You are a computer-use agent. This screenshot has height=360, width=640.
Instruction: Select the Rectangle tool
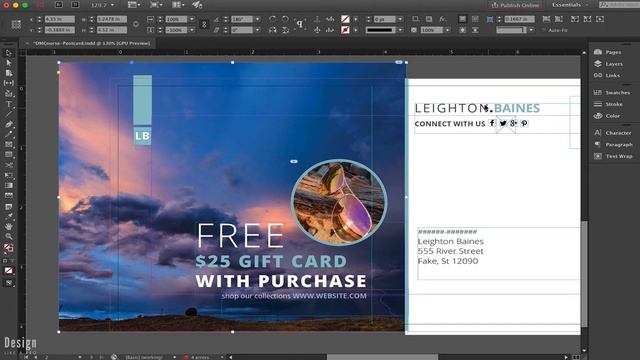click(x=9, y=155)
